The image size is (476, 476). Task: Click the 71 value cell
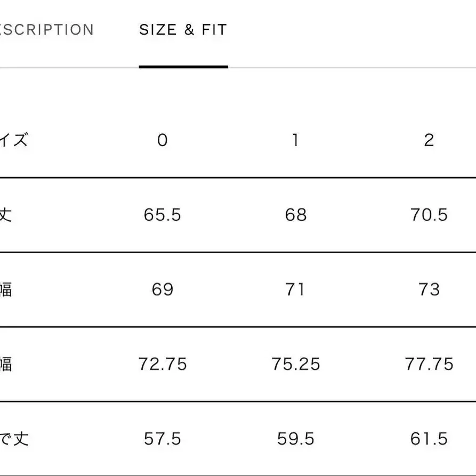(x=296, y=289)
